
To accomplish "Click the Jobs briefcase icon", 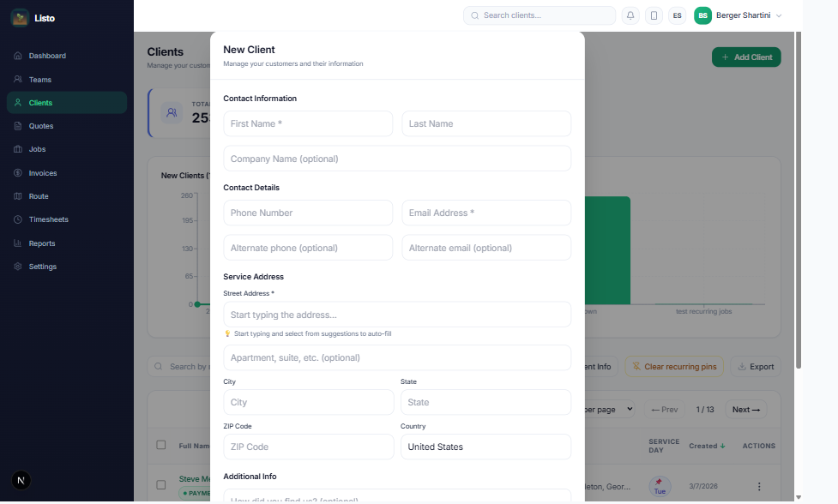I will click(x=18, y=149).
